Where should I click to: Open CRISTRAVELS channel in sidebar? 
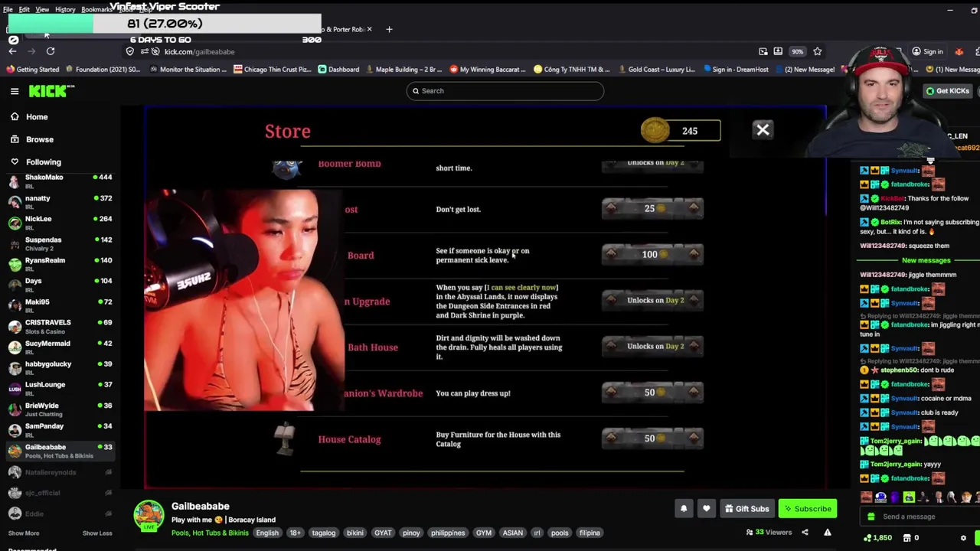(x=60, y=327)
